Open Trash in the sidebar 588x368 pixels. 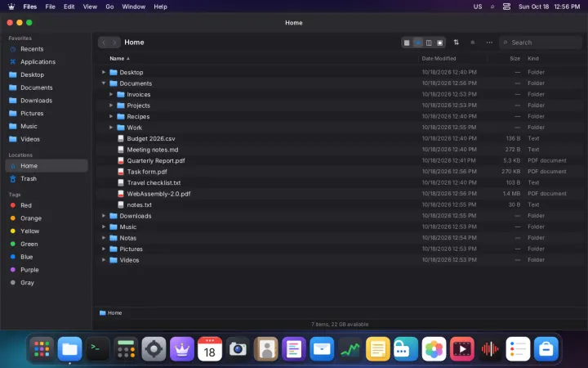47,179
